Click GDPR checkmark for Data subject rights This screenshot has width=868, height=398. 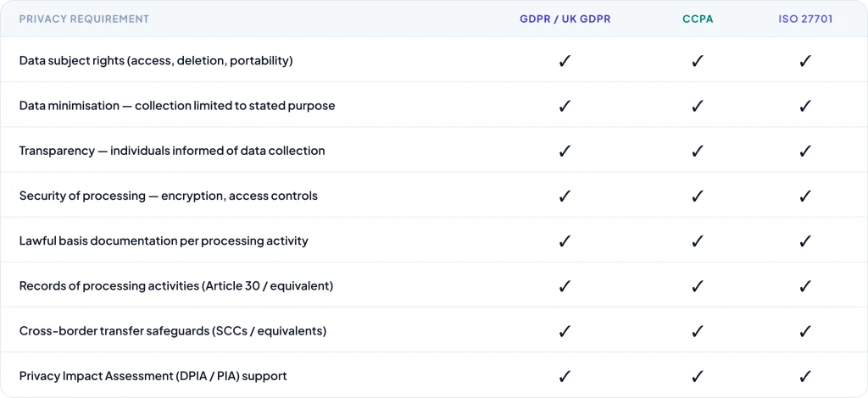click(x=565, y=61)
